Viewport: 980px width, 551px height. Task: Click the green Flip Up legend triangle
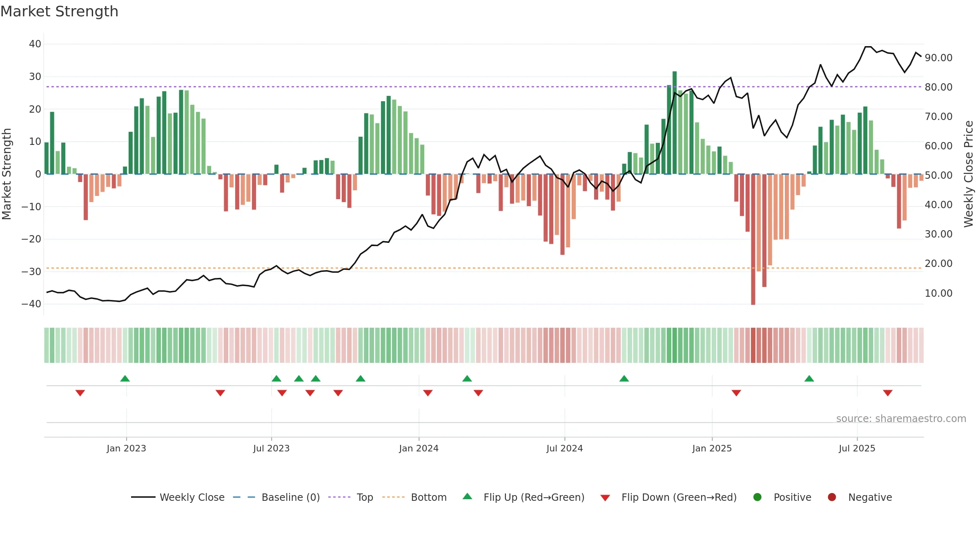click(468, 496)
